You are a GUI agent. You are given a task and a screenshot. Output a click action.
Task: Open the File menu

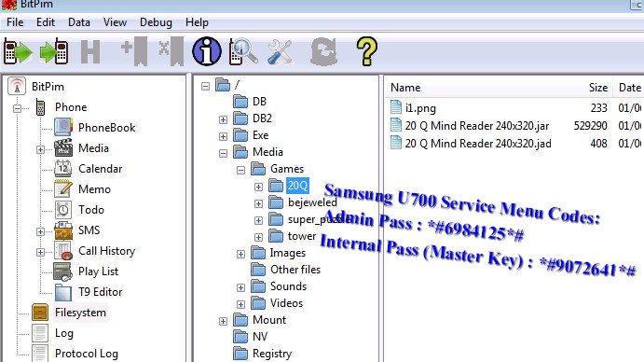click(15, 22)
